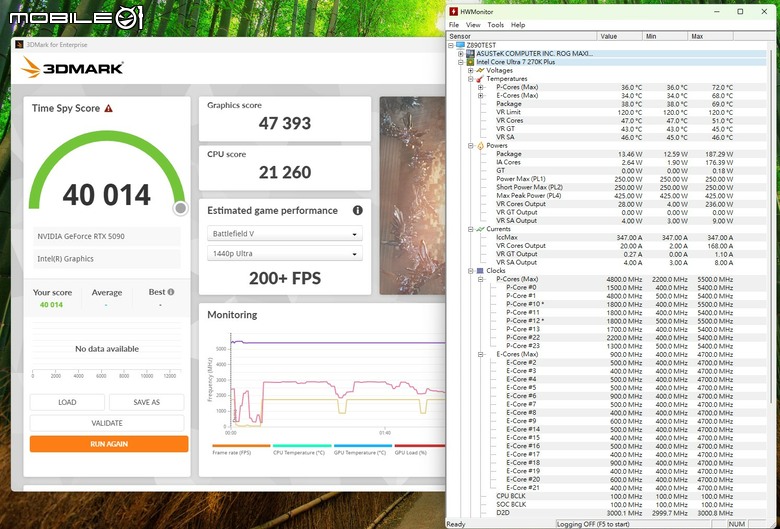Screen dimensions: 780x529
Task: Collapse the Temperatures node
Action: point(471,79)
